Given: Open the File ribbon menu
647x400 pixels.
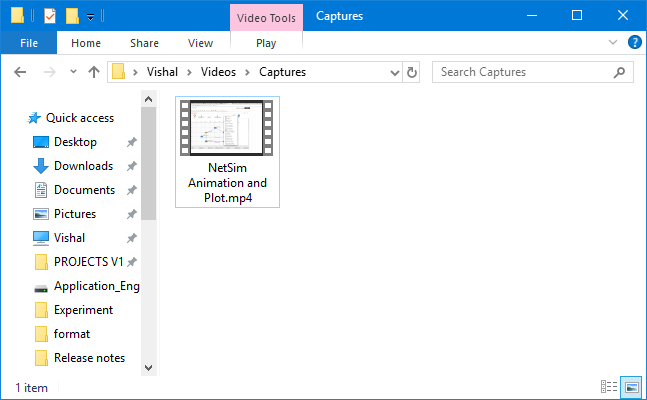Looking at the screenshot, I should [x=29, y=43].
